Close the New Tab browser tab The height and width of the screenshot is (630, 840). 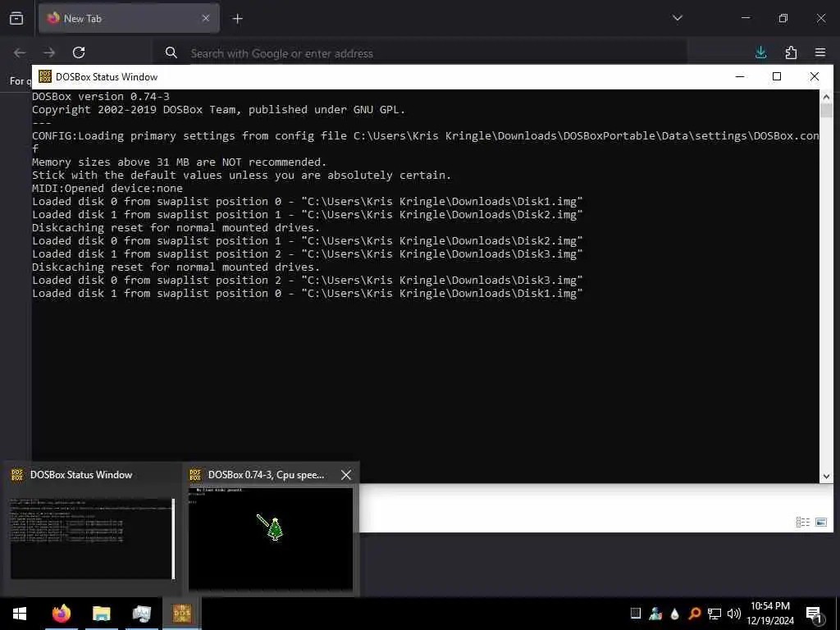coord(206,18)
